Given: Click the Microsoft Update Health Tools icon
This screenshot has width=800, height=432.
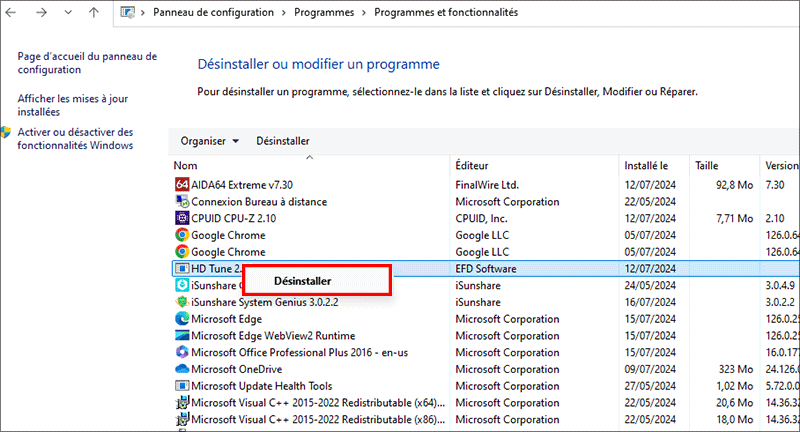Looking at the screenshot, I should coord(182,386).
